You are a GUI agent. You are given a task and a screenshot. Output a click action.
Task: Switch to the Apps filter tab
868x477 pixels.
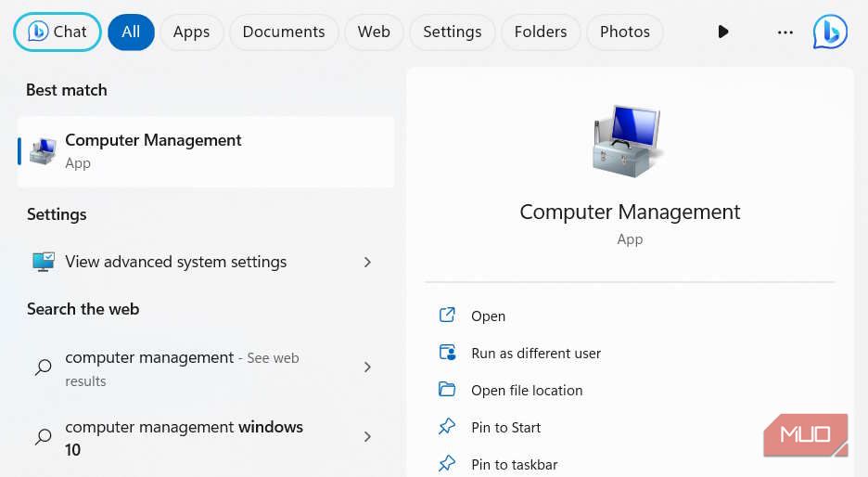191,32
